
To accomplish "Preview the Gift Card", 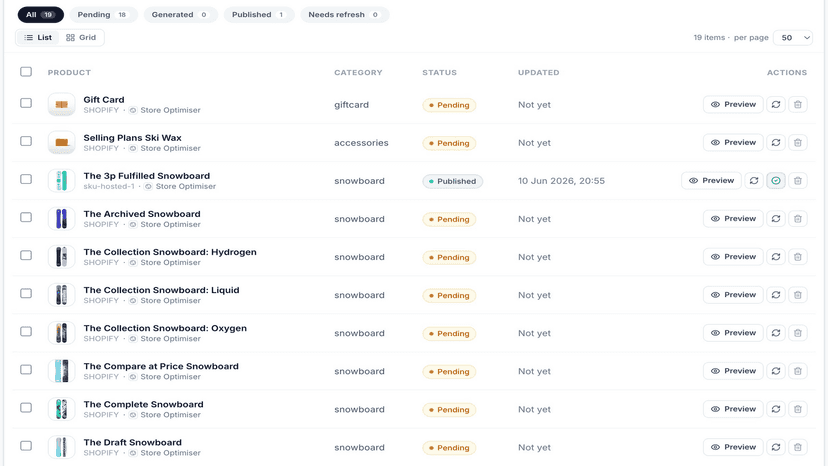I will coord(733,105).
